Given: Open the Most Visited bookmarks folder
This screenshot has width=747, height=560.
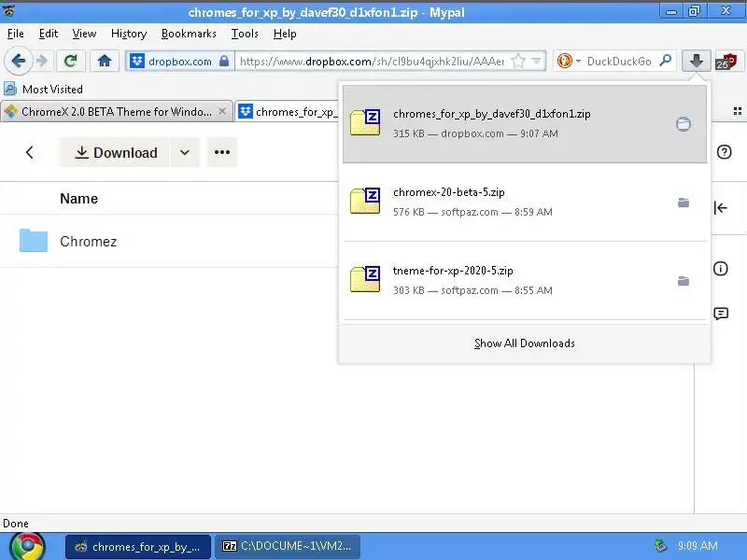Looking at the screenshot, I should coord(43,89).
